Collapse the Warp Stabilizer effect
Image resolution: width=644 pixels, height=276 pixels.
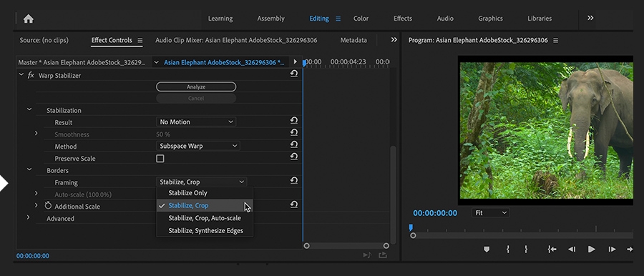point(21,75)
